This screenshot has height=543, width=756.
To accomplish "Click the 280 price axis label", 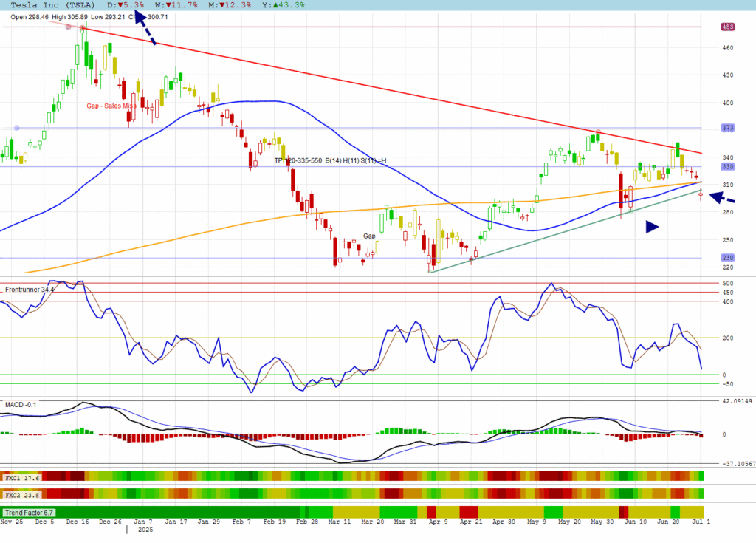I will [x=727, y=212].
